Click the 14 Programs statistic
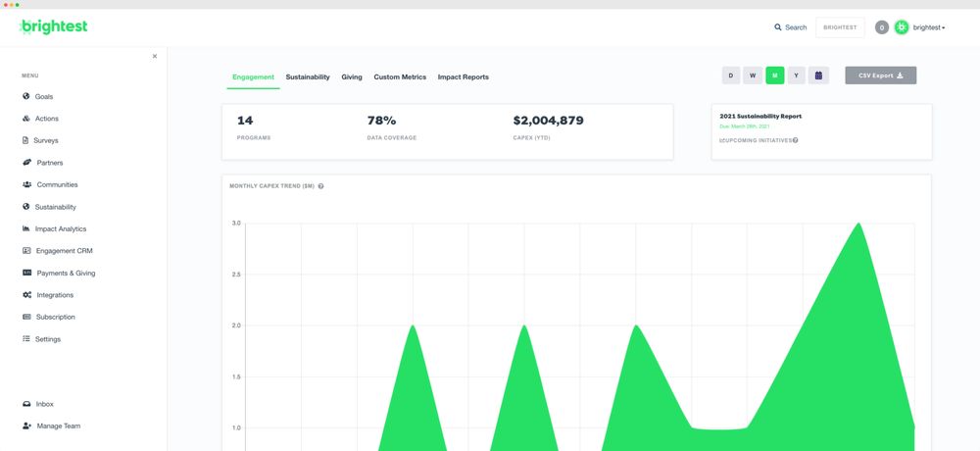Image resolution: width=980 pixels, height=451 pixels. (x=254, y=127)
